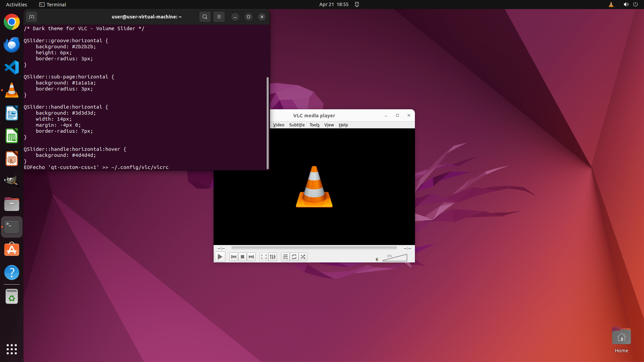Image resolution: width=644 pixels, height=362 pixels.
Task: Click the terminal vertical scrollbar
Action: [x=267, y=123]
